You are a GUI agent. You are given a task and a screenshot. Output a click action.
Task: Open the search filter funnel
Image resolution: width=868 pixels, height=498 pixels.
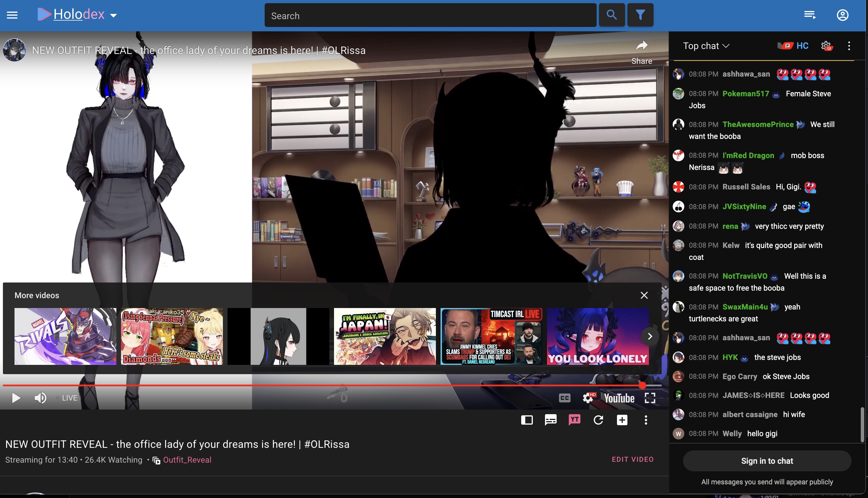[640, 15]
